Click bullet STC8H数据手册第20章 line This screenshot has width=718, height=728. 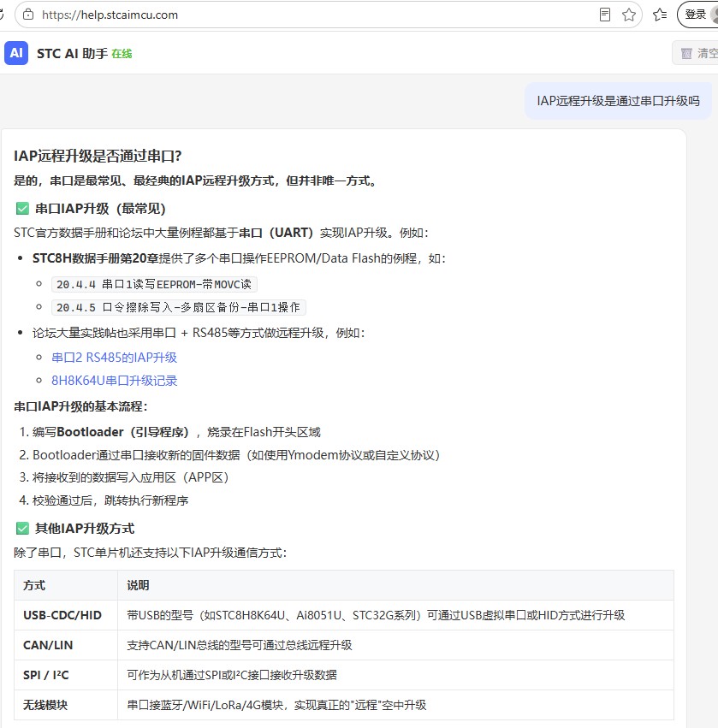coord(239,258)
